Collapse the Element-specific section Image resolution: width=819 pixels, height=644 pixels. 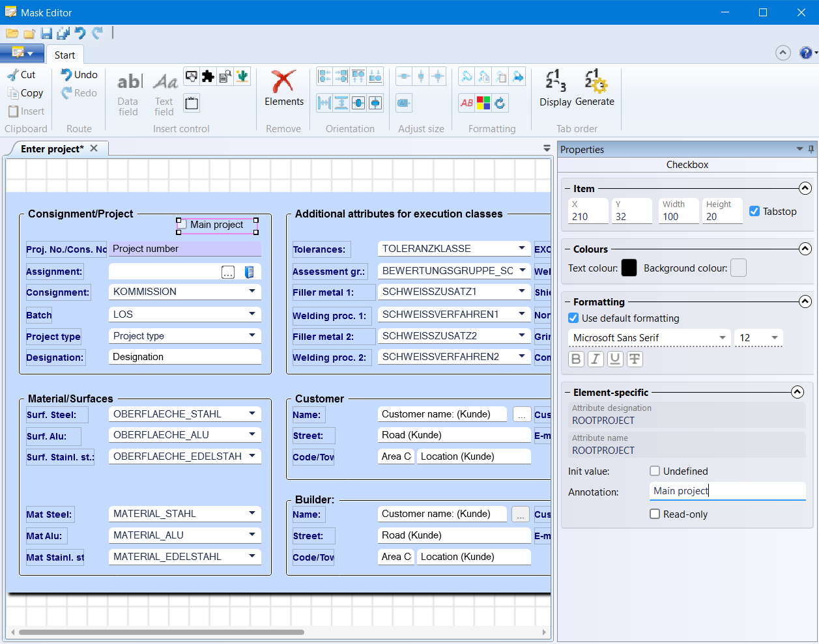click(797, 392)
